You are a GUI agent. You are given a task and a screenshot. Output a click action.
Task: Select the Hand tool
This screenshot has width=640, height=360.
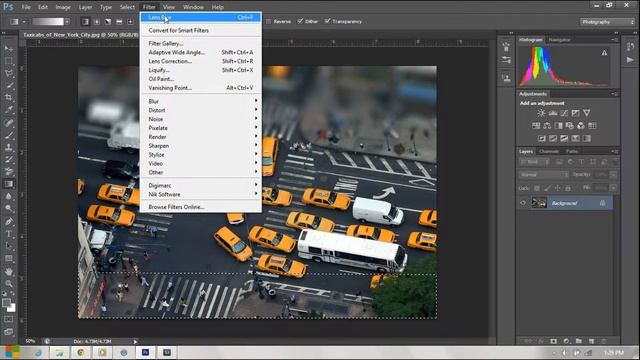point(9,271)
